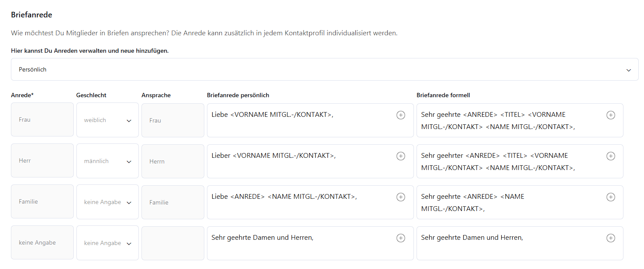Click the Ansprache field containing 'Frau'

(x=173, y=120)
